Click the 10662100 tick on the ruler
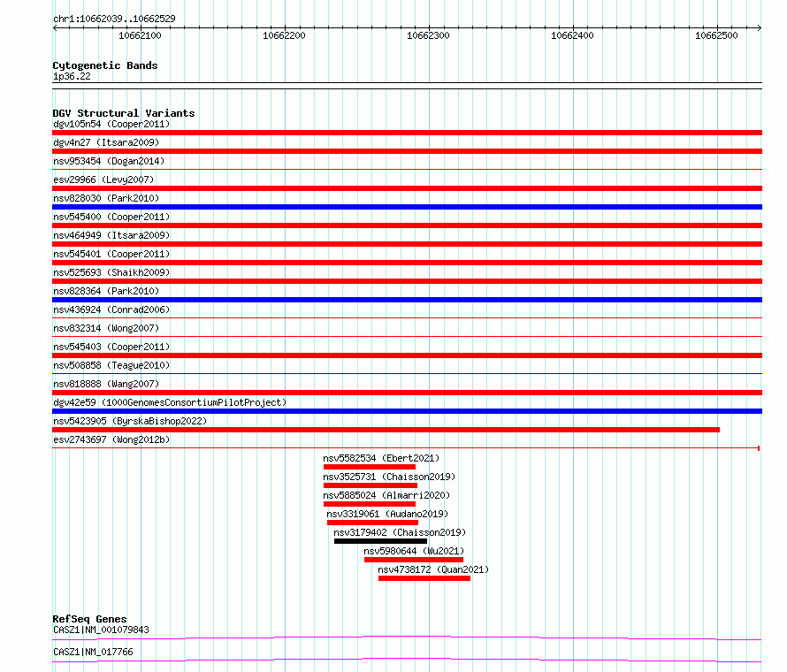This screenshot has width=787, height=672. (140, 36)
